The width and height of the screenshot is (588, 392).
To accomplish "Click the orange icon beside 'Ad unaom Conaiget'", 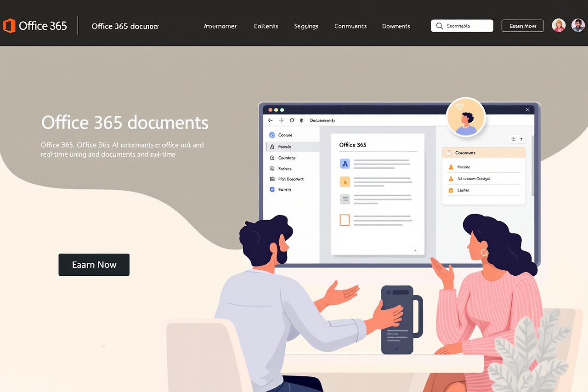I will coord(451,179).
